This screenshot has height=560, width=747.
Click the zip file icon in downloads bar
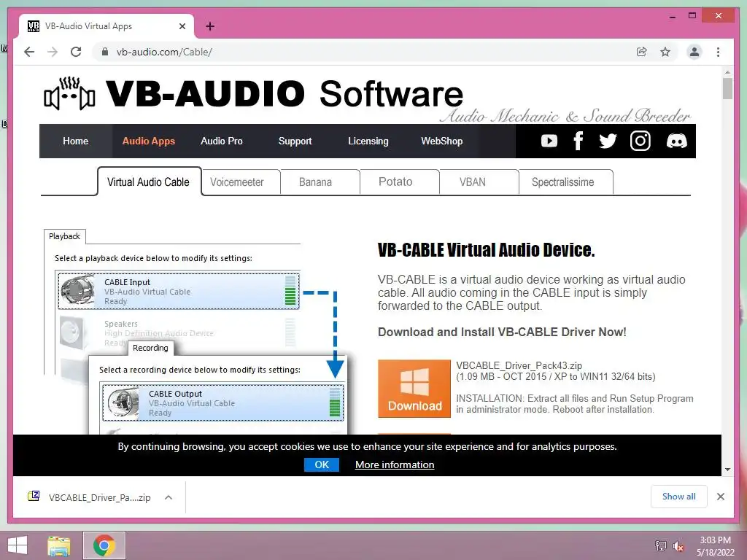34,496
